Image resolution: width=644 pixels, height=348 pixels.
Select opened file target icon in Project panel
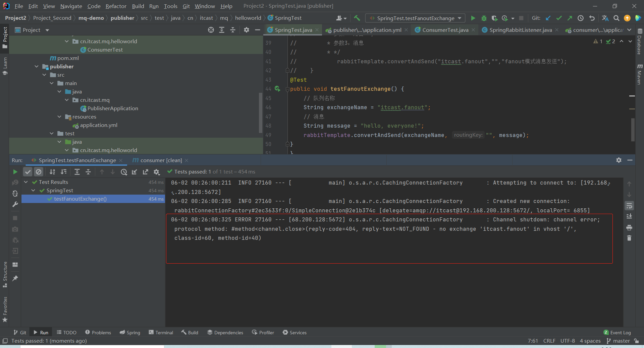coord(211,30)
